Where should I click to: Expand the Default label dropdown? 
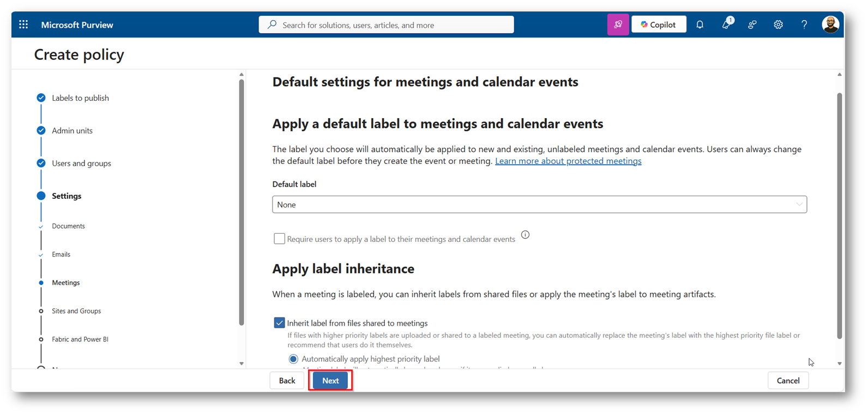(x=539, y=205)
